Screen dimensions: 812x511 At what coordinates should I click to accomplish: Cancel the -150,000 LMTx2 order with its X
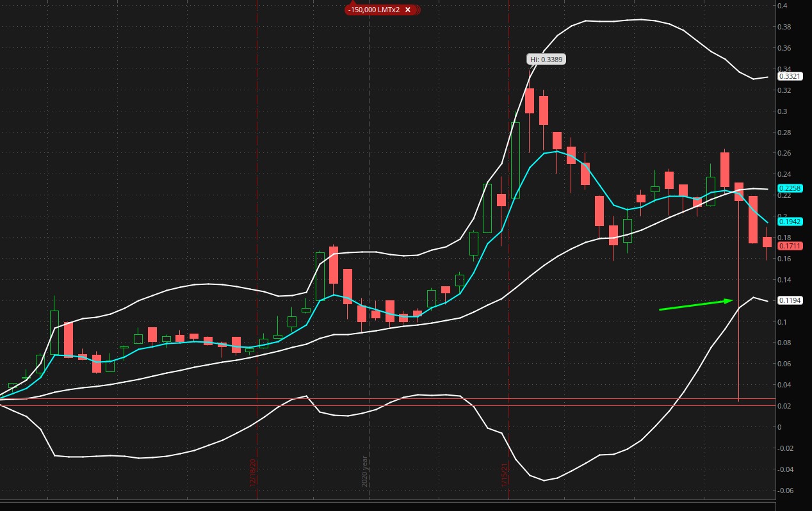407,10
